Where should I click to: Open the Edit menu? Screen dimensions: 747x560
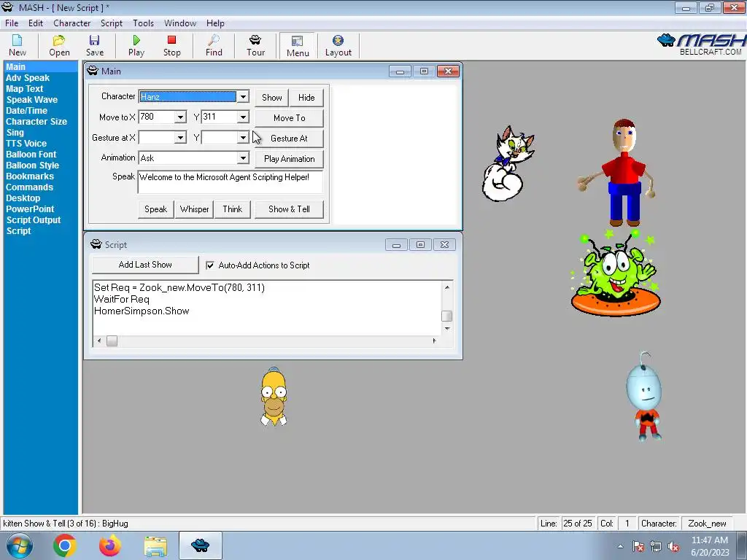click(36, 23)
